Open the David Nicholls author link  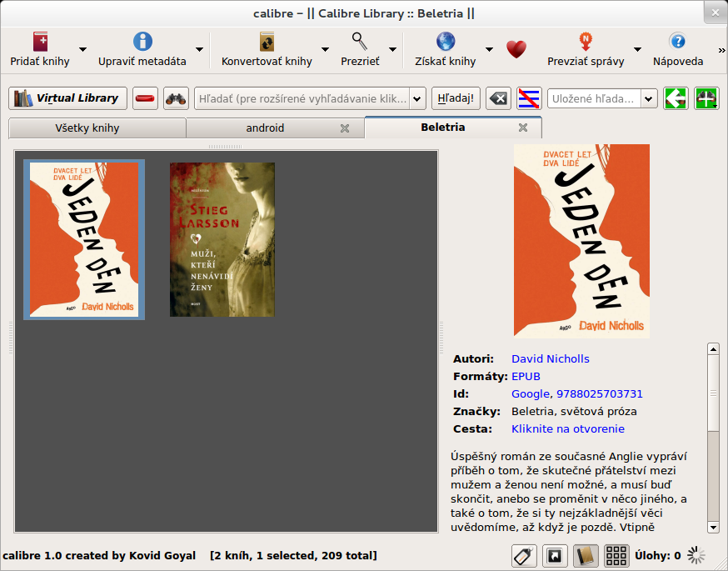(551, 358)
